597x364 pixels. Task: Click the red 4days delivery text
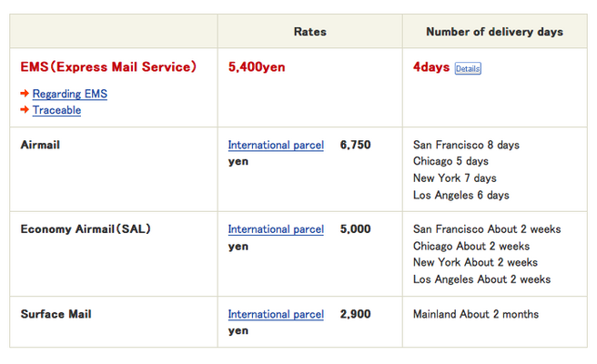[x=430, y=67]
